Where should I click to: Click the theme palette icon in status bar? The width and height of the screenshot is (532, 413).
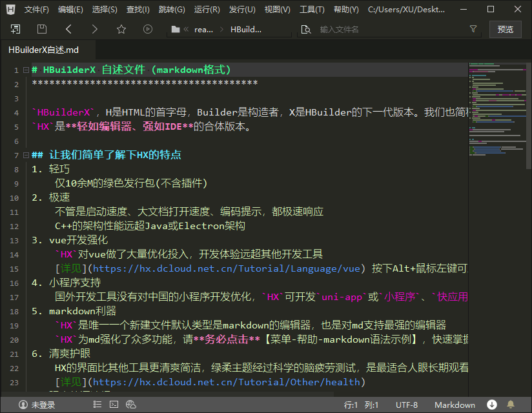131,404
